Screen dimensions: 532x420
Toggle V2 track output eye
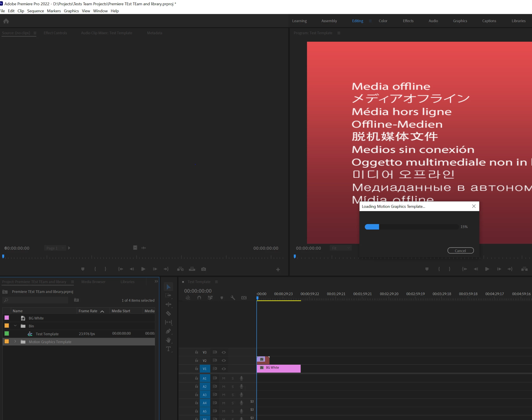click(223, 361)
